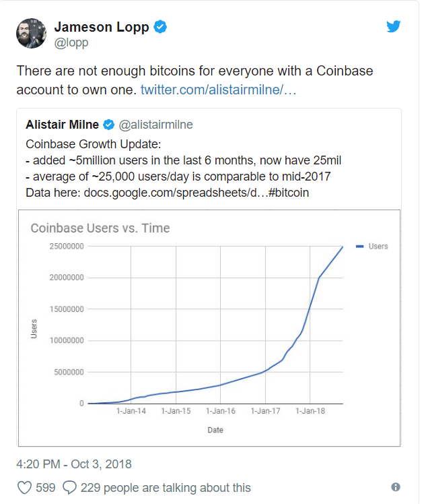
Task: Open Jameson Lopp's profile avatar
Action: pyautogui.click(x=31, y=33)
